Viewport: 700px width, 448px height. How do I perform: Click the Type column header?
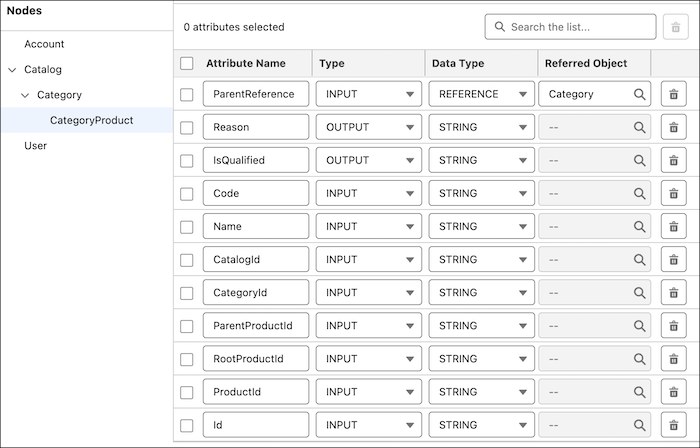(x=332, y=63)
